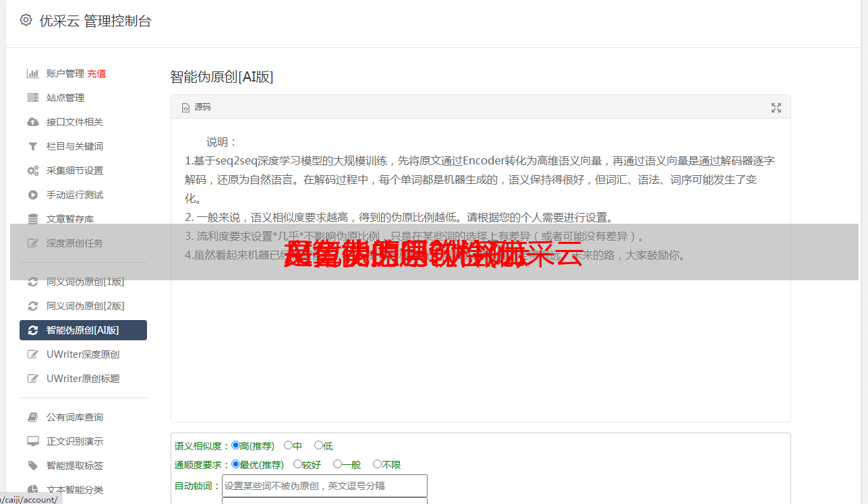This screenshot has height=504, width=868.
Task: Click the cloud upload icon for 接口文件相关
Action: click(32, 122)
